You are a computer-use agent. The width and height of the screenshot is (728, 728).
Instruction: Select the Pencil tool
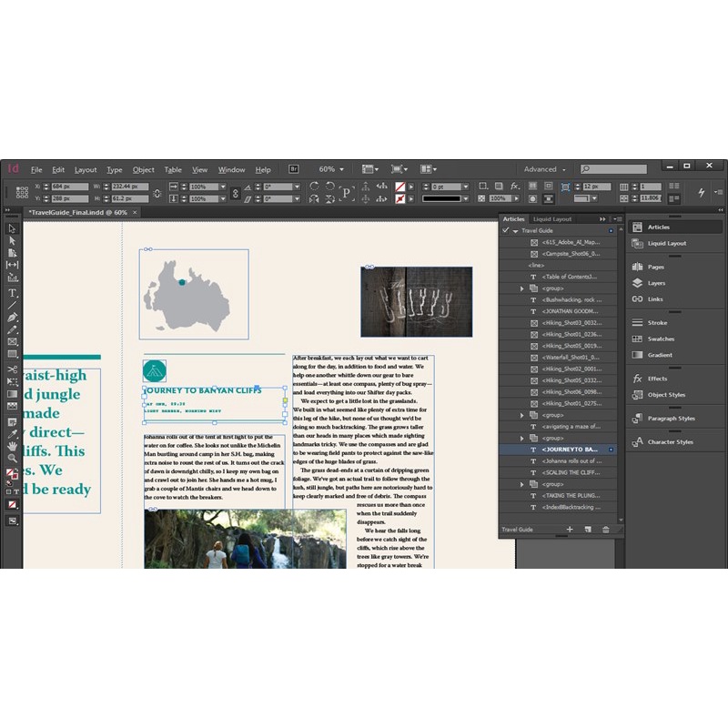point(12,329)
